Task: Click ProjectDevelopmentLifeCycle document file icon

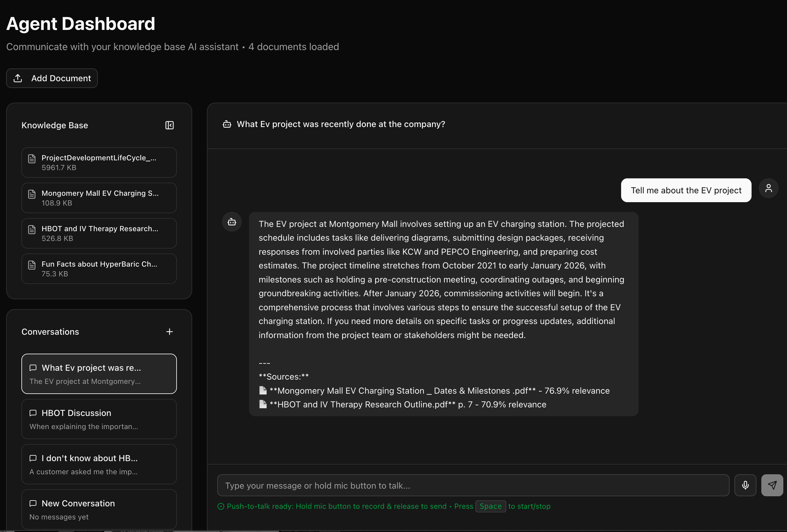Action: point(32,159)
